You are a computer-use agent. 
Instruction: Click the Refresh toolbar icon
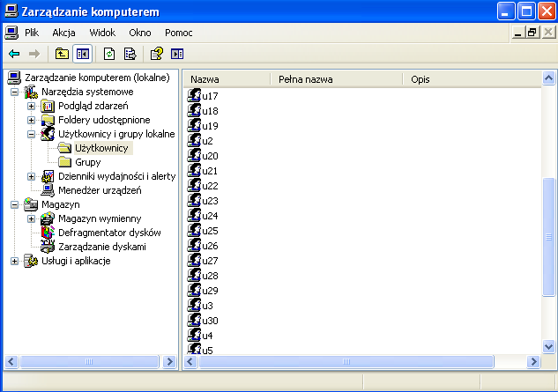click(x=109, y=54)
